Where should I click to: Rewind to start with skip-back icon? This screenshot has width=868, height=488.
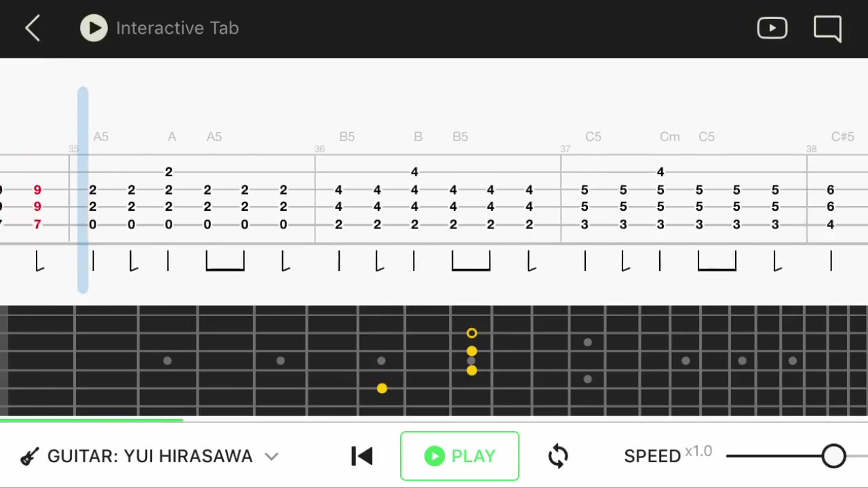[x=362, y=456]
